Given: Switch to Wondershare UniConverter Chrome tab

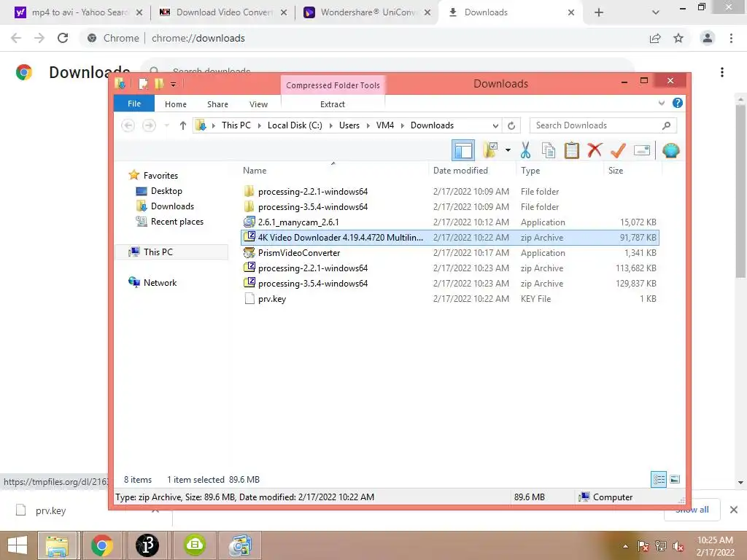Looking at the screenshot, I should pyautogui.click(x=366, y=12).
